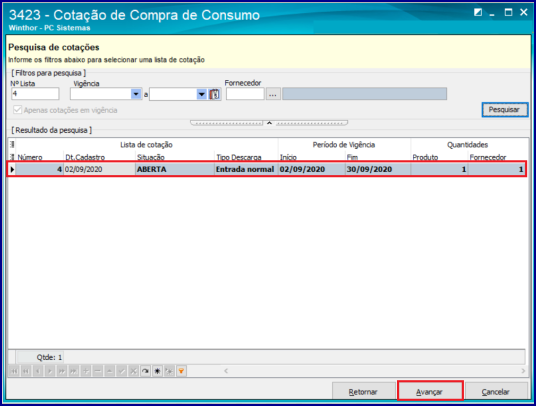Viewport: 536px width, 406px height.
Task: Click the Fim column header
Action: (x=378, y=157)
